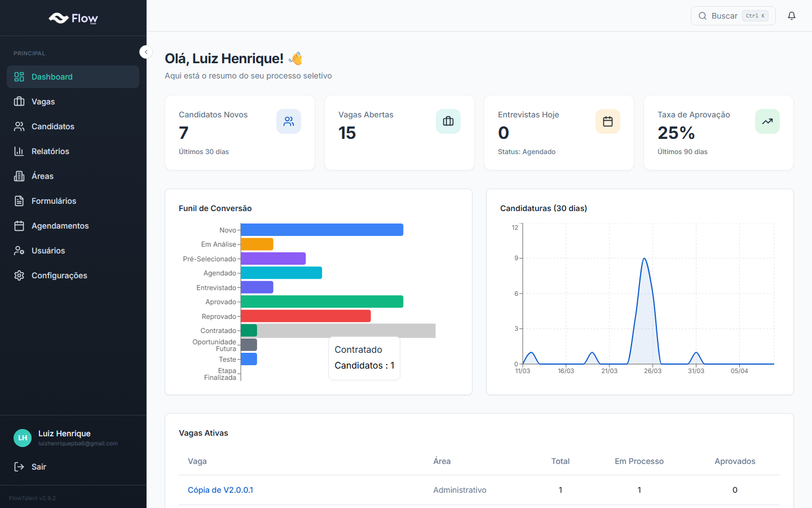Select the Candidatos people icon in sidebar
Screen dimensions: 812x508
(19, 126)
